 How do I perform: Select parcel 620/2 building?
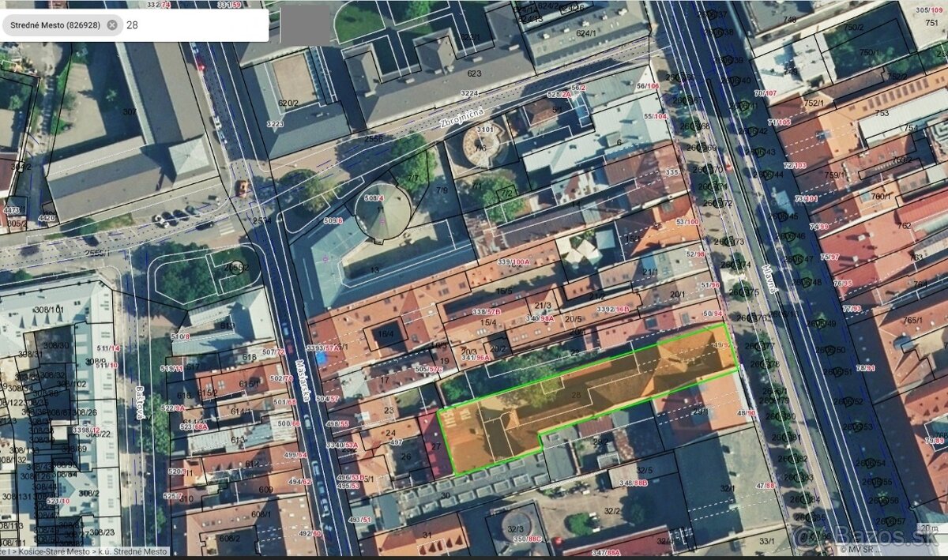coord(288,103)
